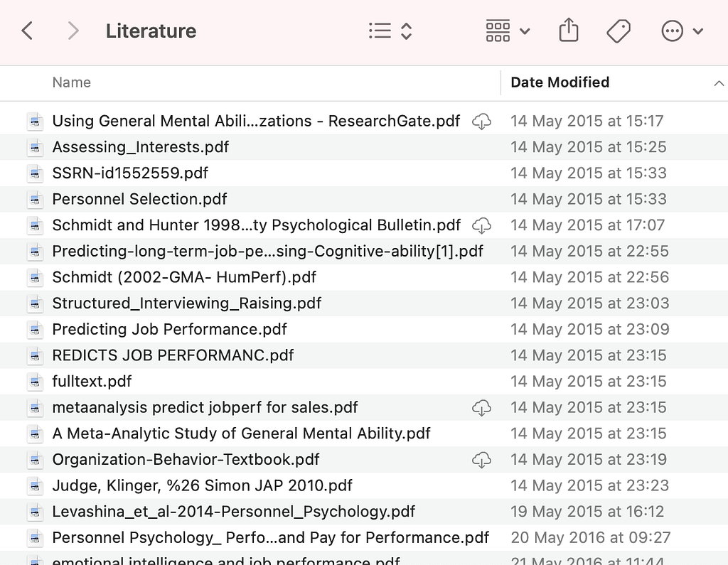The height and width of the screenshot is (565, 728).
Task: Open the ellipsis action menu
Action: (682, 31)
